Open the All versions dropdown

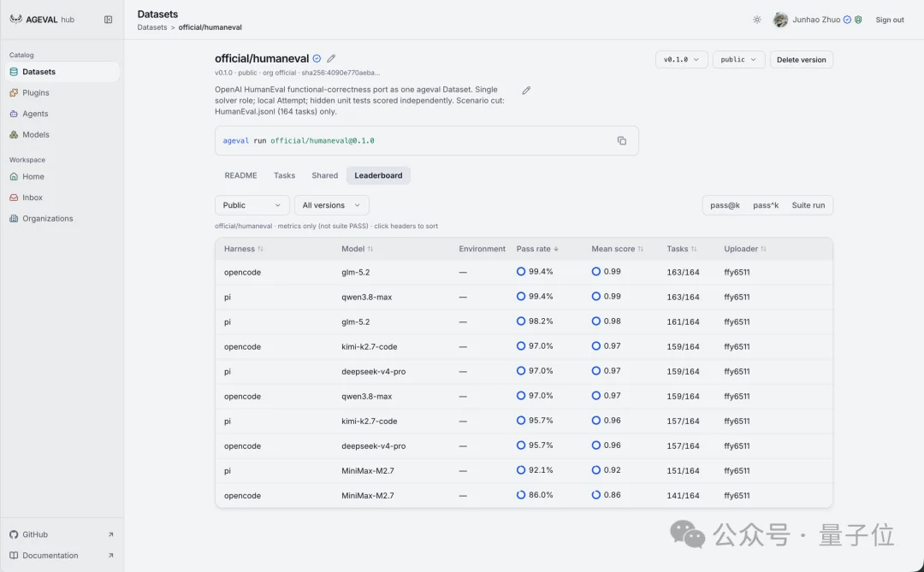tap(331, 205)
